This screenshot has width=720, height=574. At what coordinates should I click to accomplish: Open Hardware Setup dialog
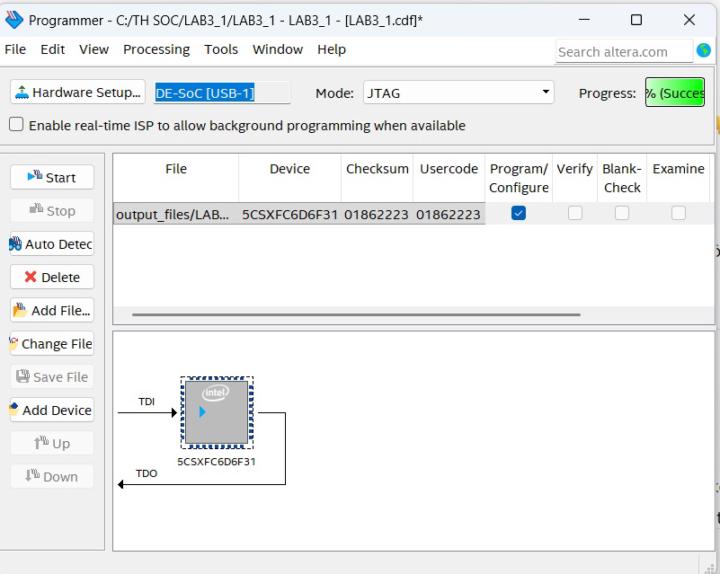point(78,92)
